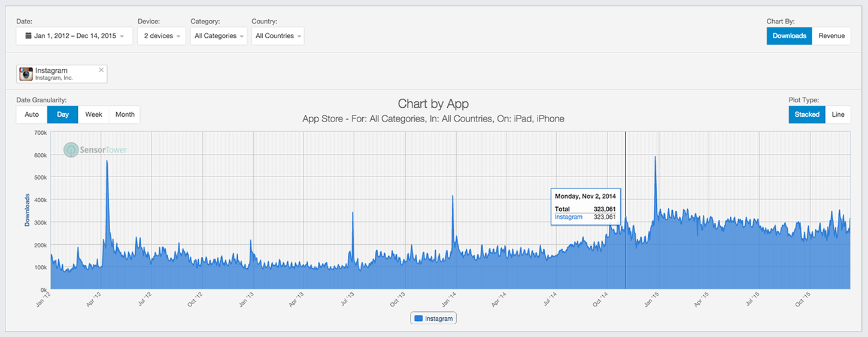Click the calendar icon in date picker
868x337 pixels.
point(28,36)
